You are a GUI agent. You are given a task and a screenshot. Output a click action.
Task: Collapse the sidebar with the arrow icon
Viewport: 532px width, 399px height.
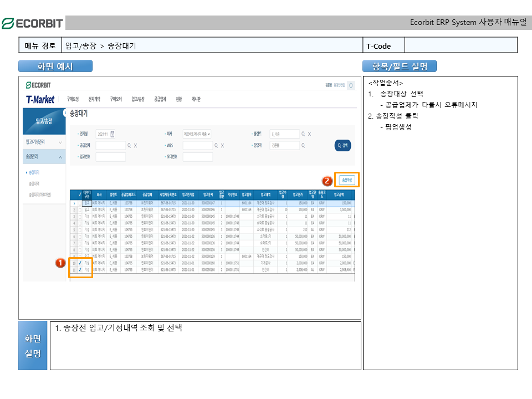(66, 112)
